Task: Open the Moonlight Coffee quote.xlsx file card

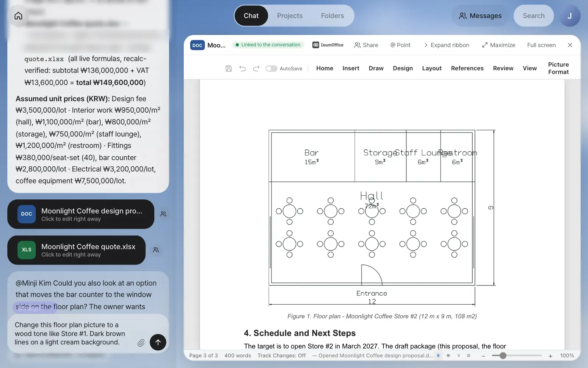Action: coord(76,250)
